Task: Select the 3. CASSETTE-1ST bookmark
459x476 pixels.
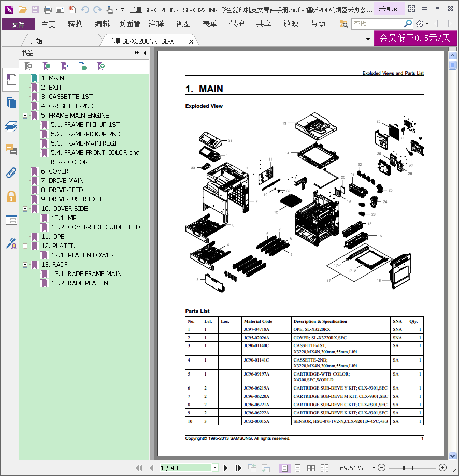Action: (67, 96)
